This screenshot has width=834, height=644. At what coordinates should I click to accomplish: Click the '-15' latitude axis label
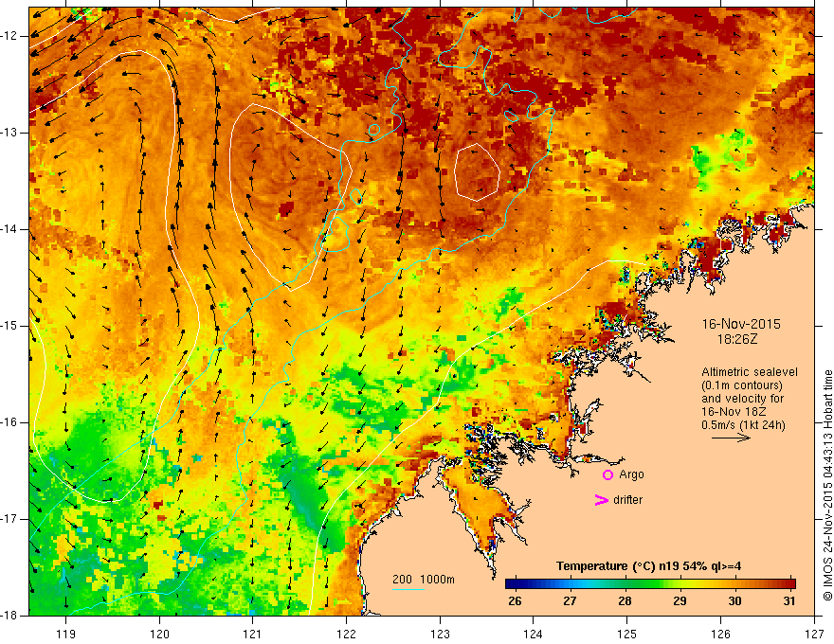(9, 326)
